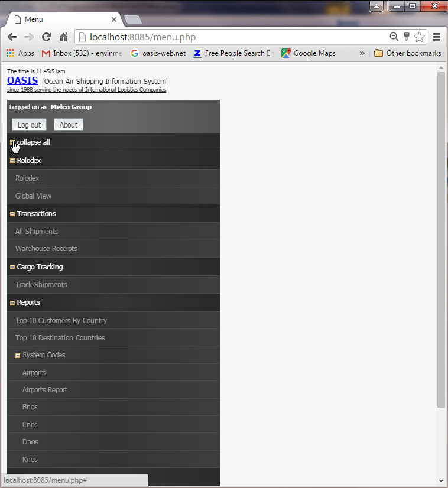
Task: Click the 'Melco Group' logged-on name
Action: click(x=71, y=107)
